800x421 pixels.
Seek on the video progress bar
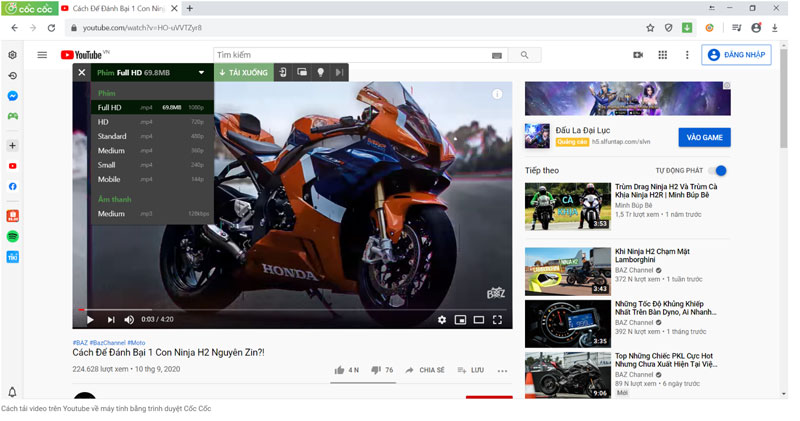[x=293, y=309]
